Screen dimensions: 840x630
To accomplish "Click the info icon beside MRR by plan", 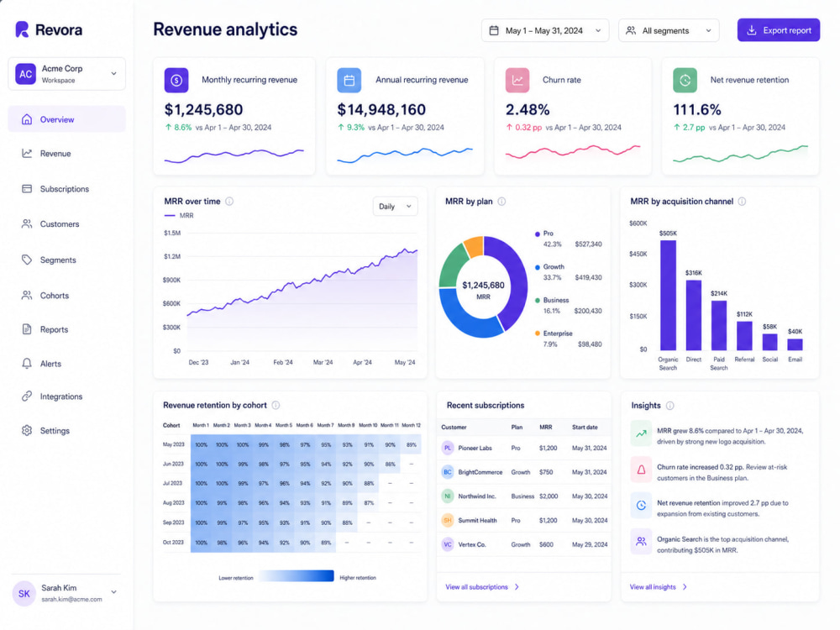I will pos(501,202).
